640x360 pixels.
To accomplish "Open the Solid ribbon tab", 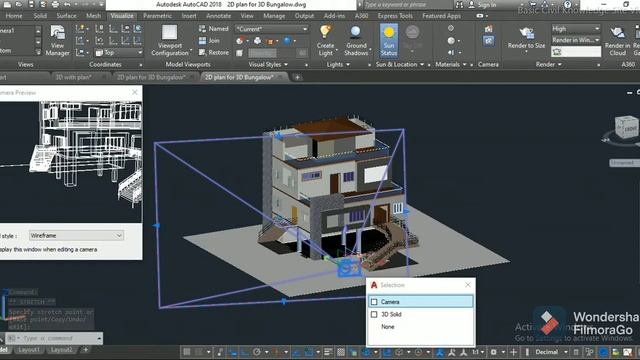I will pyautogui.click(x=40, y=16).
